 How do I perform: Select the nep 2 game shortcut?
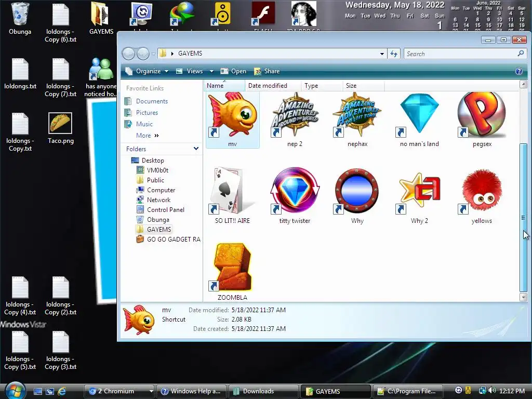[295, 119]
